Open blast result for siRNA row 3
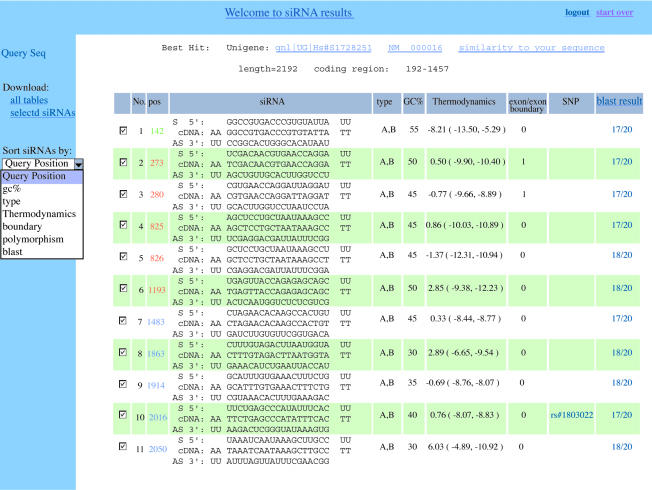Screen dimensions: 652x490 tap(622, 194)
